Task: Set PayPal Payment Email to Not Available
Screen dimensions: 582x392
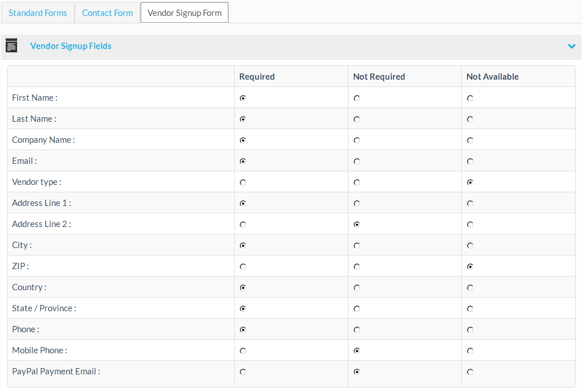Action: pyautogui.click(x=470, y=372)
